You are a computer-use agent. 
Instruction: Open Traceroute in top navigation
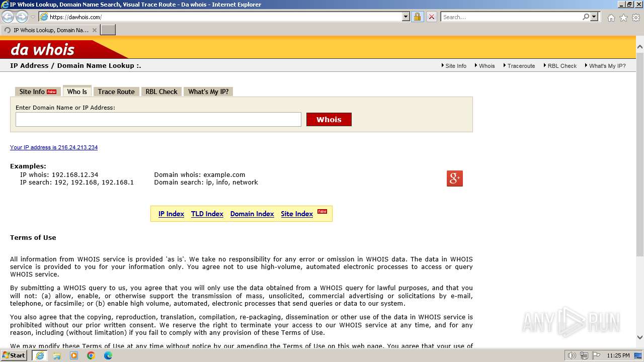521,66
